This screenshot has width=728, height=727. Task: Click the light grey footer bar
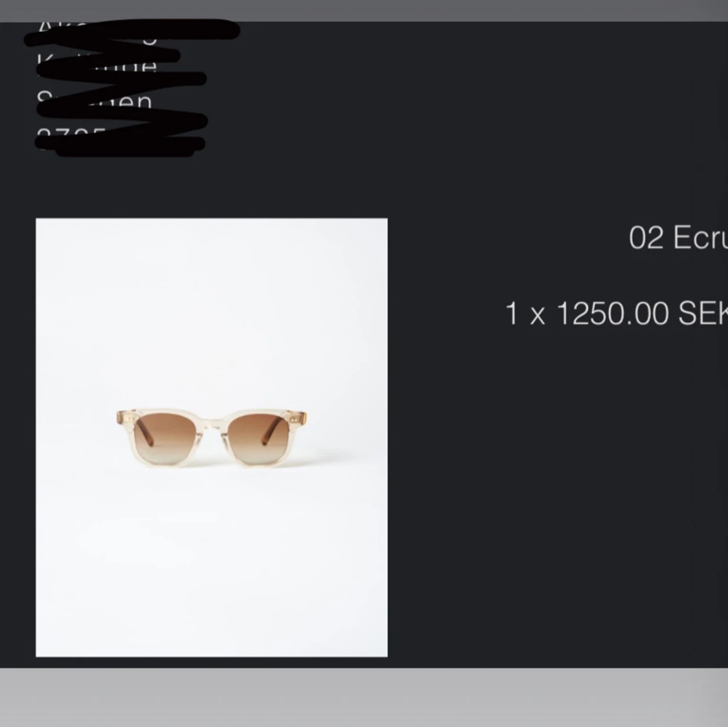(x=364, y=697)
